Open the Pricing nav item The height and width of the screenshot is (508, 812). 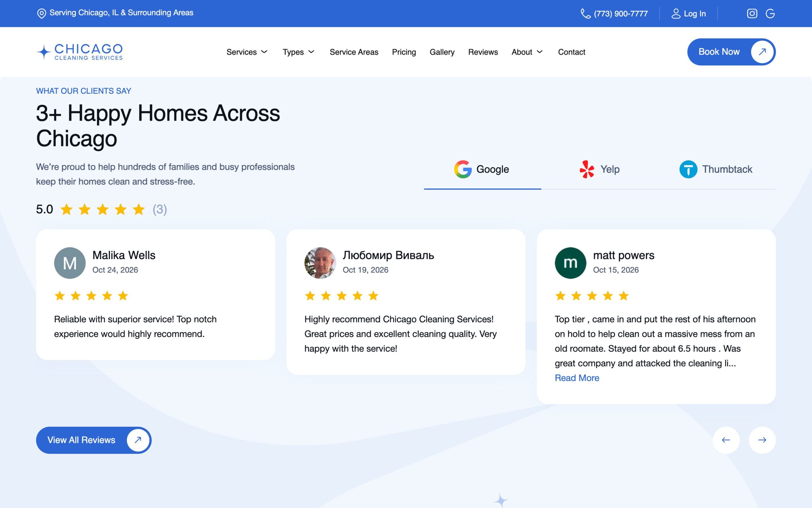click(x=404, y=52)
